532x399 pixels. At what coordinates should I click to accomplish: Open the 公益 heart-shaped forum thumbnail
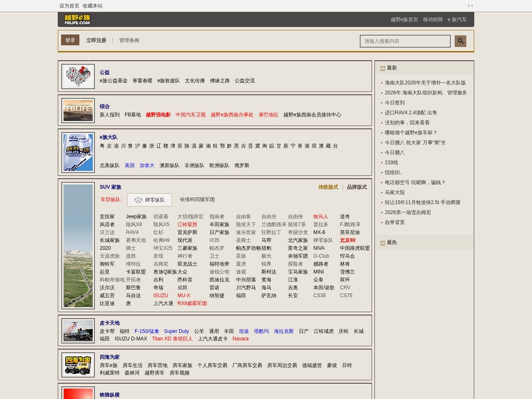(78, 76)
